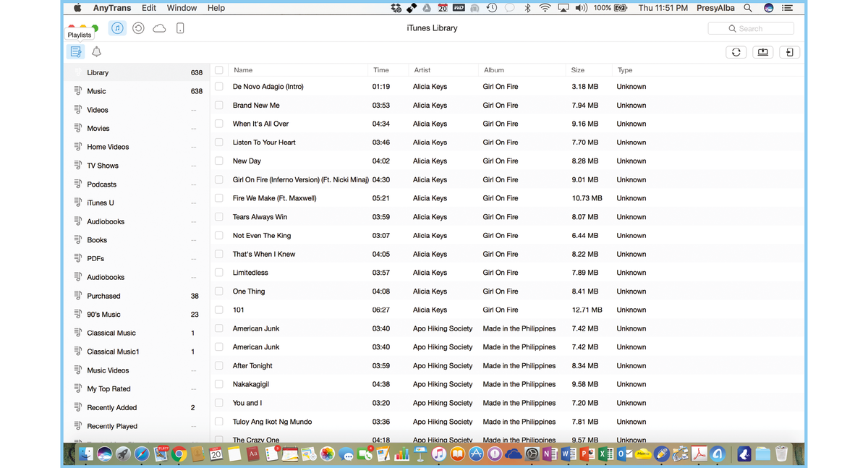Image resolution: width=868 pixels, height=468 pixels.
Task: Click the send to device icon
Action: pos(790,52)
